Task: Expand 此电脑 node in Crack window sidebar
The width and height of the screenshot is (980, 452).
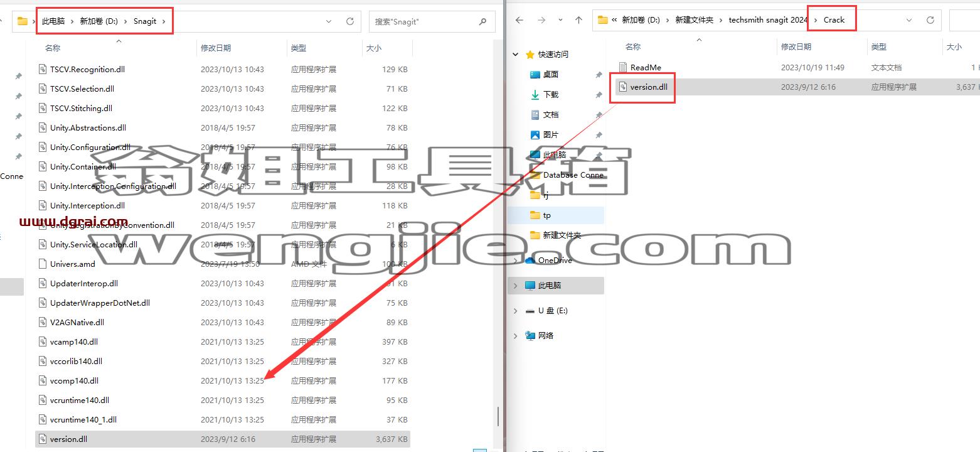Action: 516,285
